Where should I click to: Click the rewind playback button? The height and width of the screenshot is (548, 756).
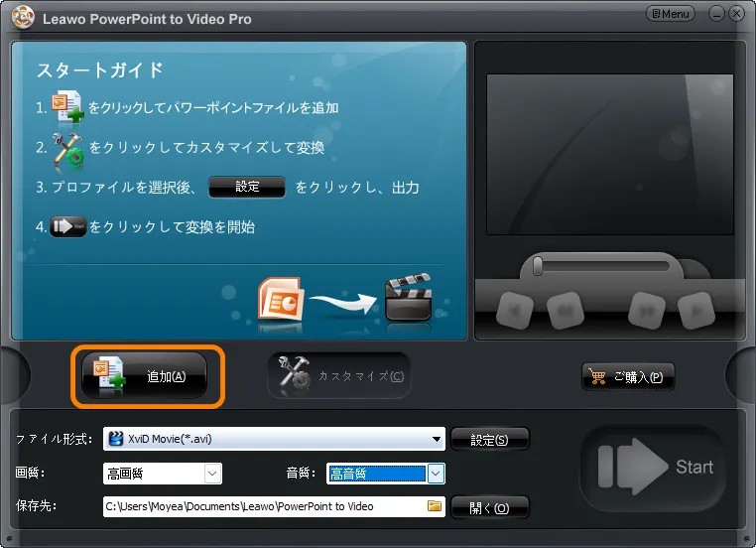point(566,310)
